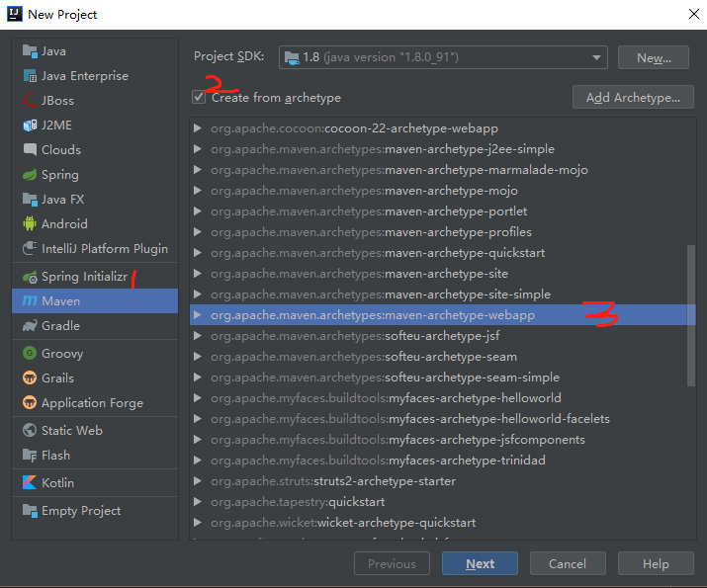This screenshot has width=707, height=588.
Task: Click the Kotlin logo icon
Action: click(x=30, y=482)
